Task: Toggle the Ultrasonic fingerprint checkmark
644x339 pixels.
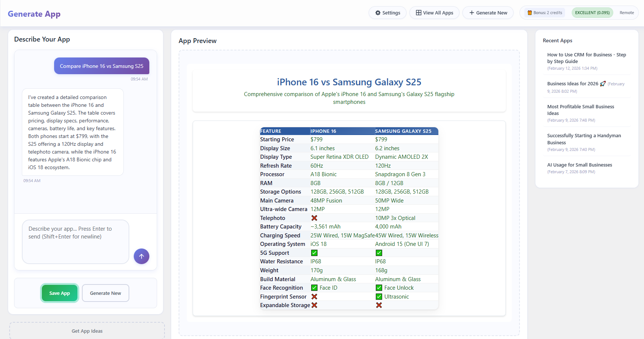Action: tap(379, 296)
